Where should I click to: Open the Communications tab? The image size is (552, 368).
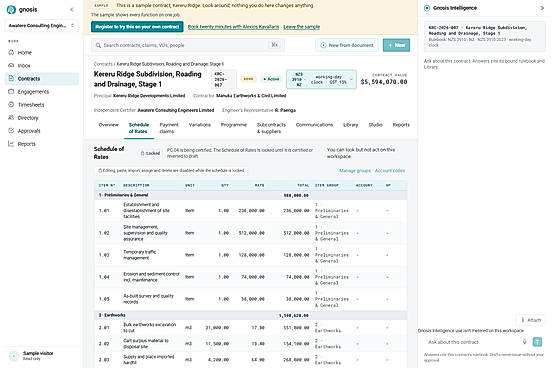click(x=314, y=125)
